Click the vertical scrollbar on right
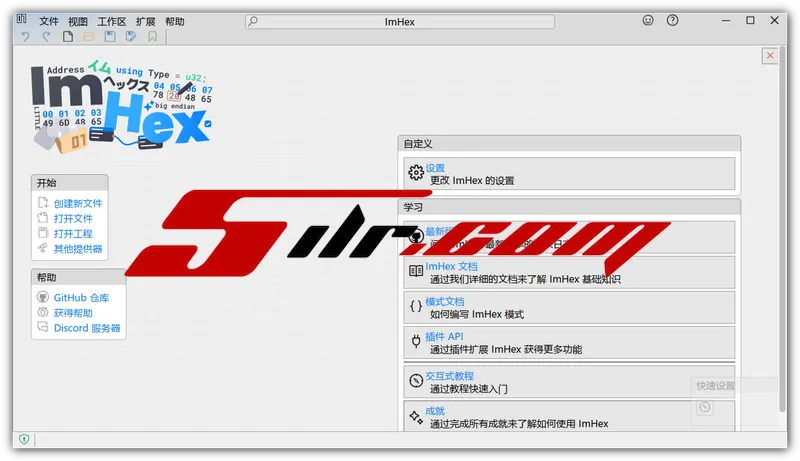 [783, 229]
